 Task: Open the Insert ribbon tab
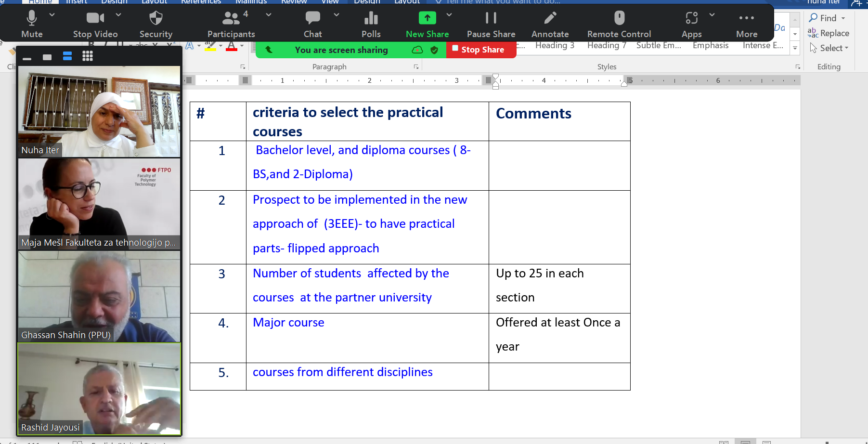[x=77, y=2]
